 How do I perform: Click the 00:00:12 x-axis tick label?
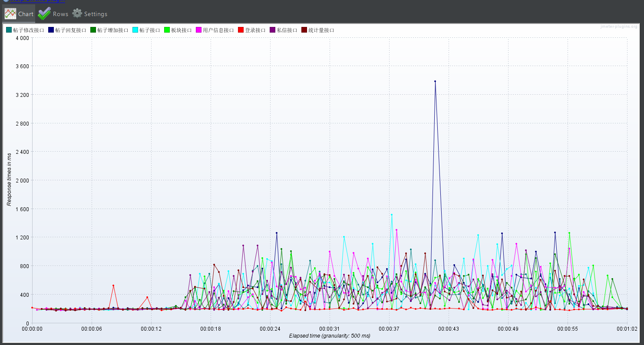tap(151, 329)
